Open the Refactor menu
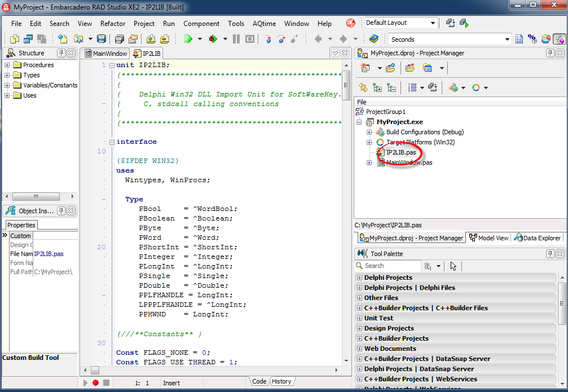This screenshot has height=392, width=568. click(x=113, y=24)
